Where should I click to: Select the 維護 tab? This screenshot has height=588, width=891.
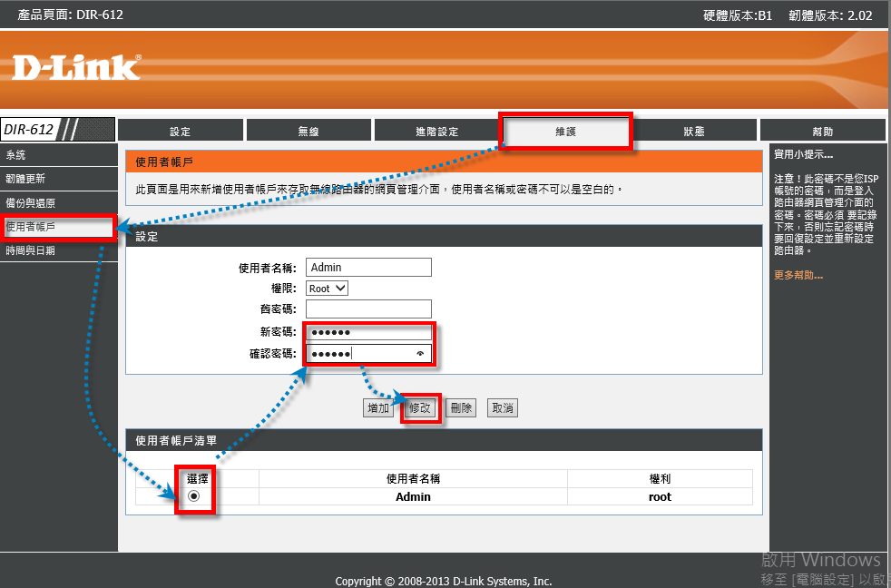[x=565, y=131]
